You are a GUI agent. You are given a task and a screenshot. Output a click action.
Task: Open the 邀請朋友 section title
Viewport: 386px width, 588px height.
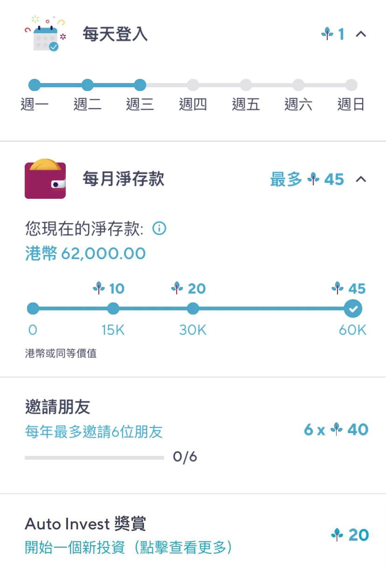point(57,407)
